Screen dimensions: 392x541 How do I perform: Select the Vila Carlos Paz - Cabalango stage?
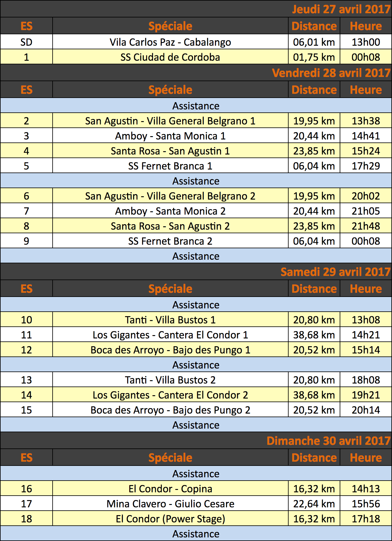click(170, 42)
